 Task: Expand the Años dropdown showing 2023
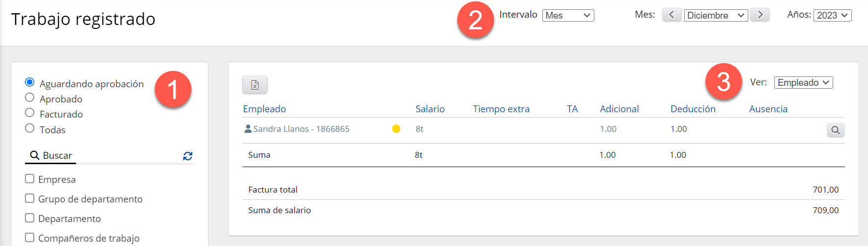coord(833,15)
